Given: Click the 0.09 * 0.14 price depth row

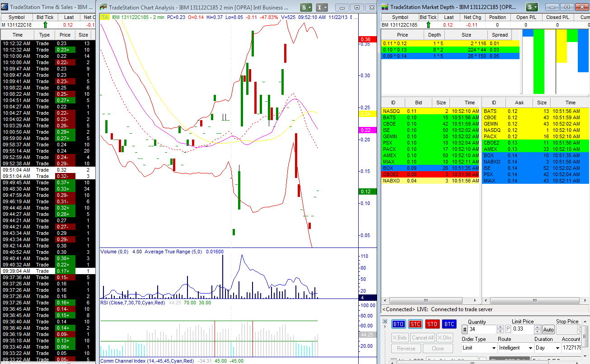Looking at the screenshot, I should (x=450, y=56).
